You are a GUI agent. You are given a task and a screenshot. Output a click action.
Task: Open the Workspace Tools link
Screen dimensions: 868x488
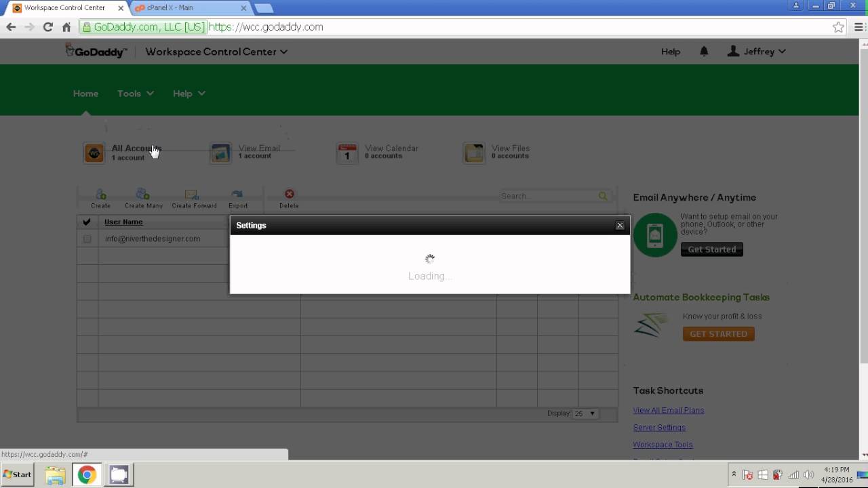(x=663, y=445)
